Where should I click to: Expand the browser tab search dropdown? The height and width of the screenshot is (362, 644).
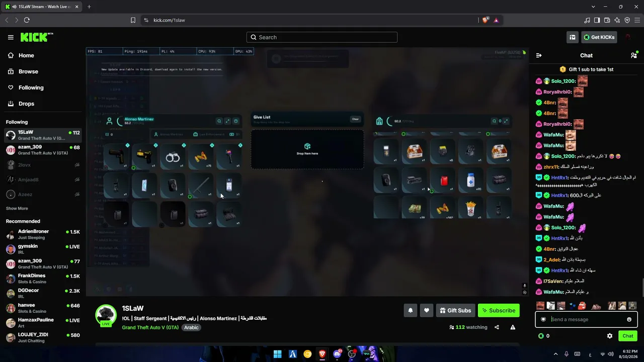[x=593, y=7]
